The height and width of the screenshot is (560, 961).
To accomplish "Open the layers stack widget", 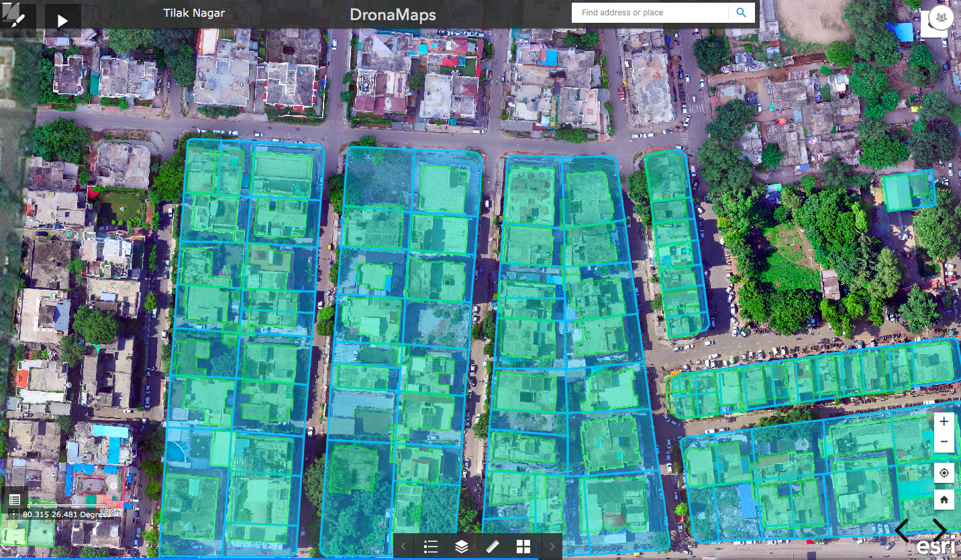I will [x=462, y=547].
